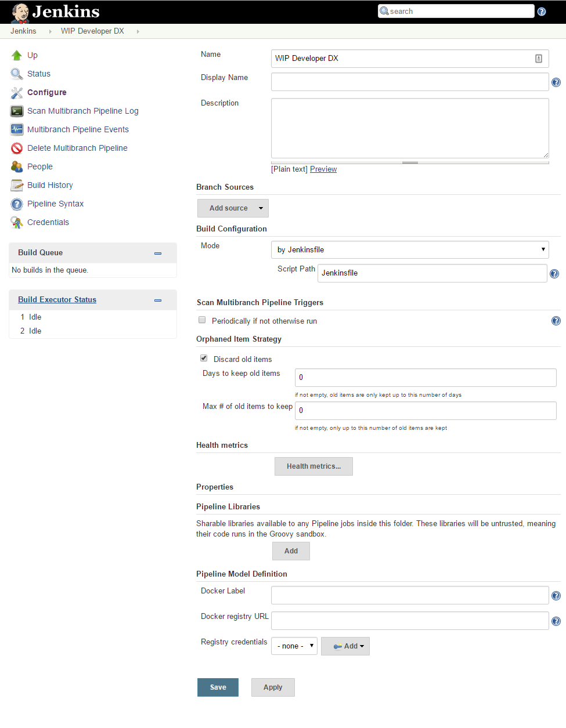Open the Build History page

50,185
